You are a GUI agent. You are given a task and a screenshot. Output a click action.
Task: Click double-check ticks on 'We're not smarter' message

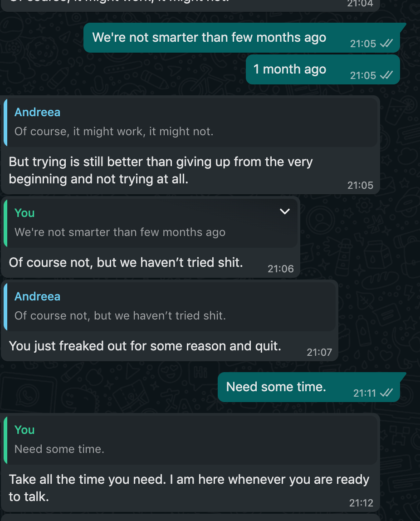coord(386,43)
